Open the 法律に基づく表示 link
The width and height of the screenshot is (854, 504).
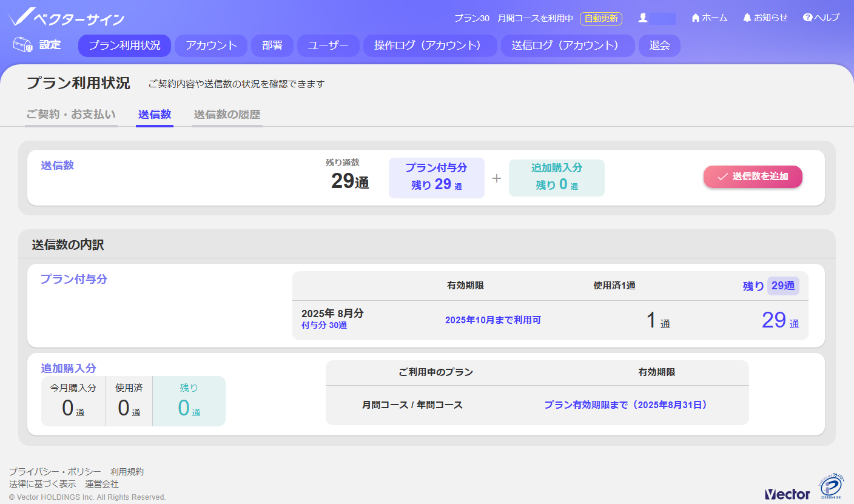[x=42, y=484]
